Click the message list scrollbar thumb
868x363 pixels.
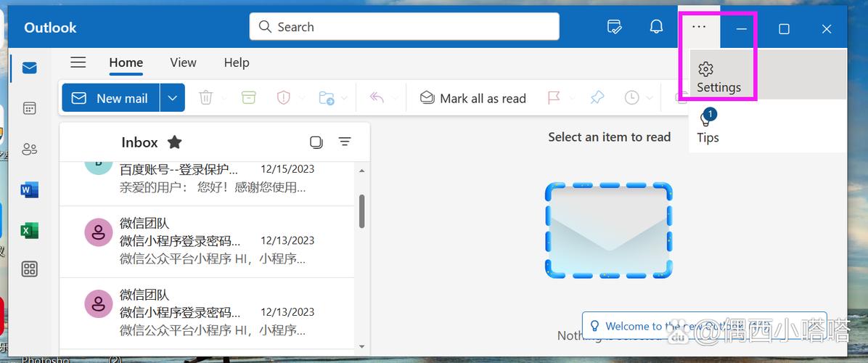click(361, 211)
